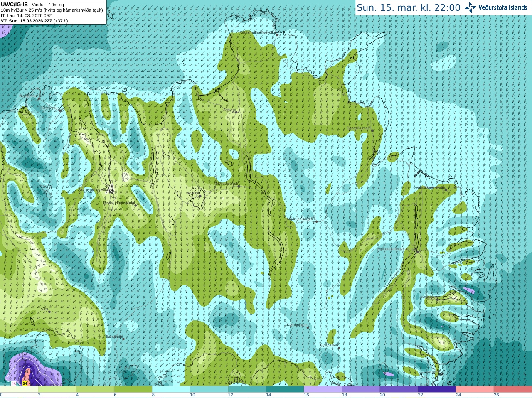The image size is (532, 398).
Task: Click the Reykir í Fnjóskadal station label
Action: click(x=119, y=203)
